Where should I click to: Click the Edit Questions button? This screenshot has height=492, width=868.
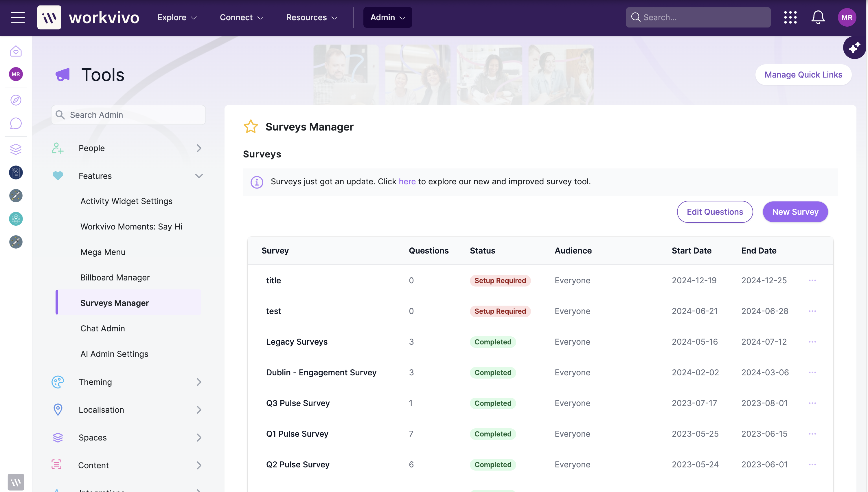[715, 212]
